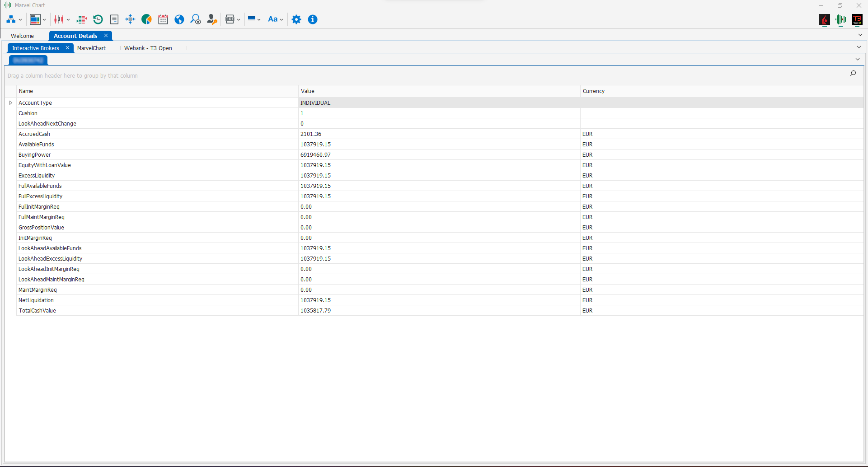868x467 pixels.
Task: Click the red T3 logo icon
Action: point(857,19)
